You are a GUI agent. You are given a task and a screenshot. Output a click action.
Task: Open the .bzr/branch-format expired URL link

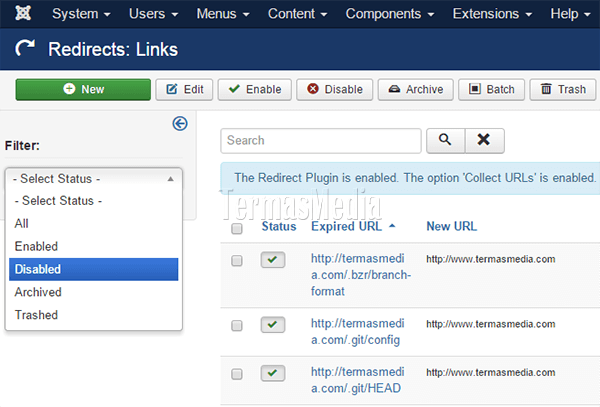(361, 275)
